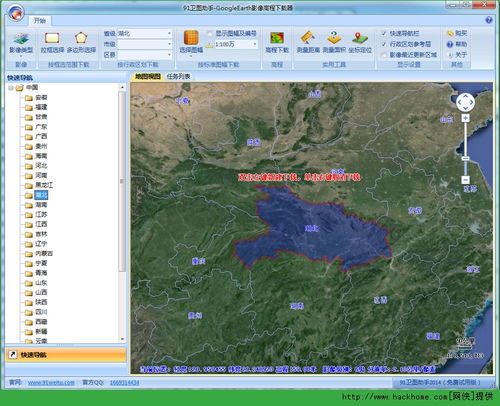Open the 省级 province dropdown showing 湖北
The width and height of the screenshot is (500, 406).
tap(144, 33)
